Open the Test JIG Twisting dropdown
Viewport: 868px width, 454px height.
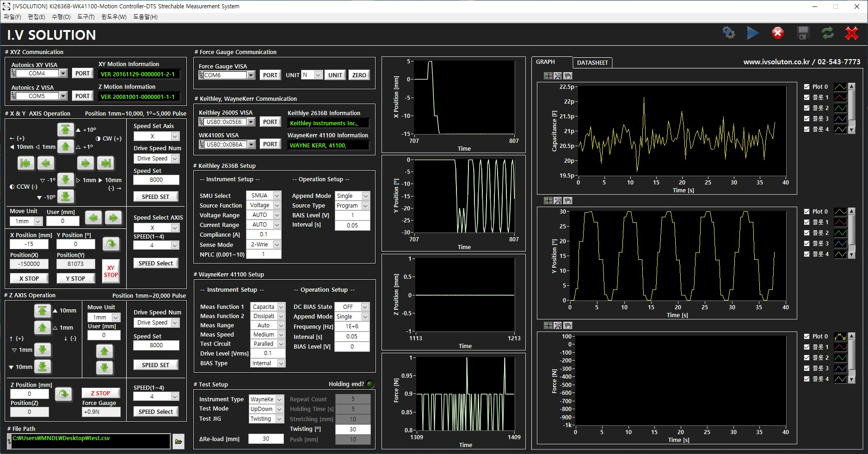(279, 419)
